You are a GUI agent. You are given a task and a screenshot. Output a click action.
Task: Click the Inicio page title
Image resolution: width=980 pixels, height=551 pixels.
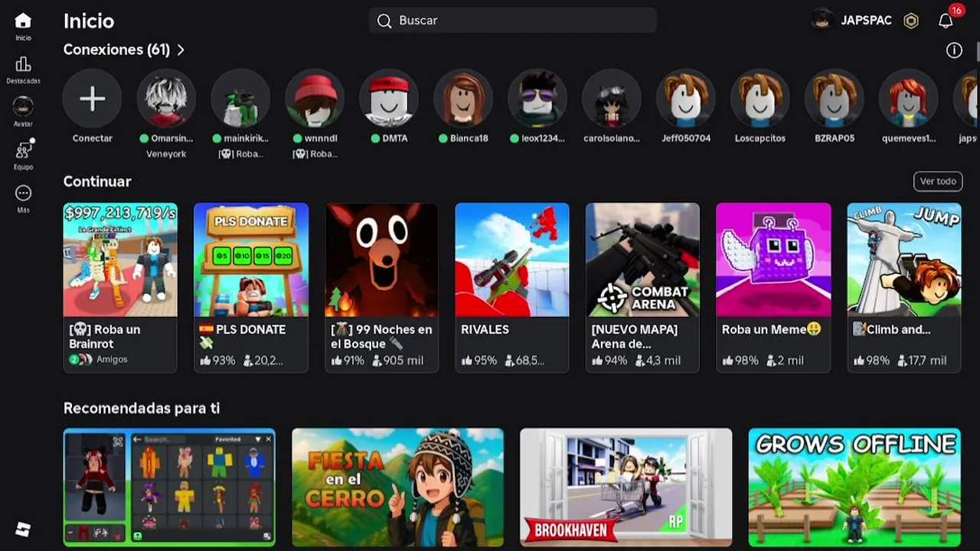[89, 21]
